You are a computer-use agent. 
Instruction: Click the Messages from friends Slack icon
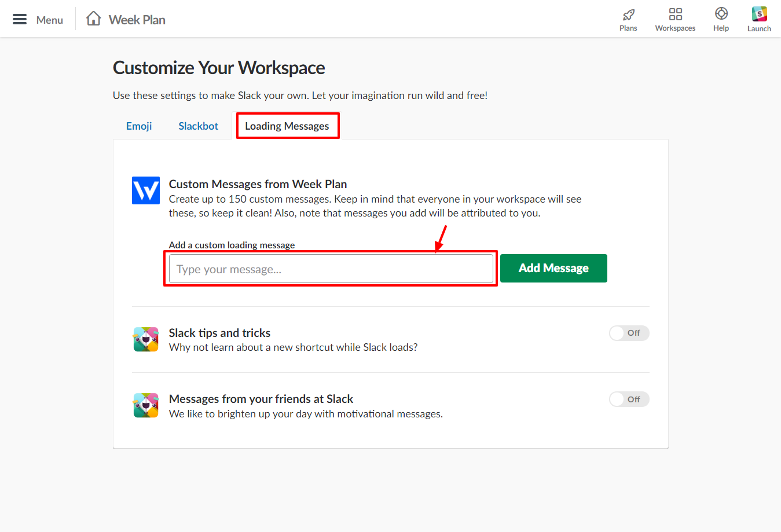[145, 405]
